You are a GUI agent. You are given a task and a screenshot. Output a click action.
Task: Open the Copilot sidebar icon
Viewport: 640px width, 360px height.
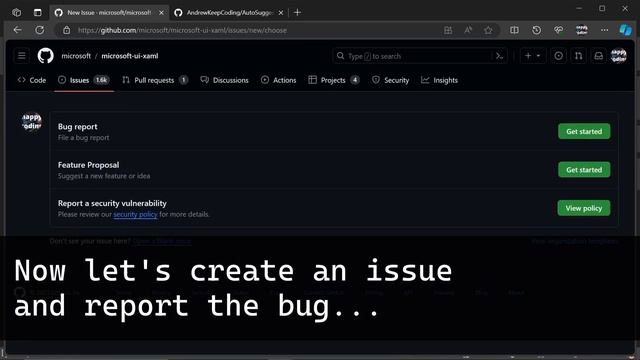[626, 30]
